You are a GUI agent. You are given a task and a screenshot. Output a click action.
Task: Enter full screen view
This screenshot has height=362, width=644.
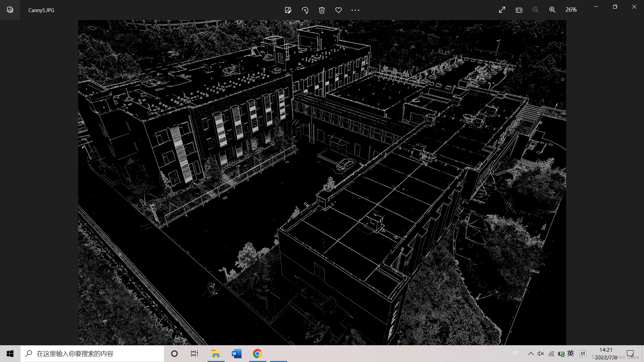pos(502,10)
